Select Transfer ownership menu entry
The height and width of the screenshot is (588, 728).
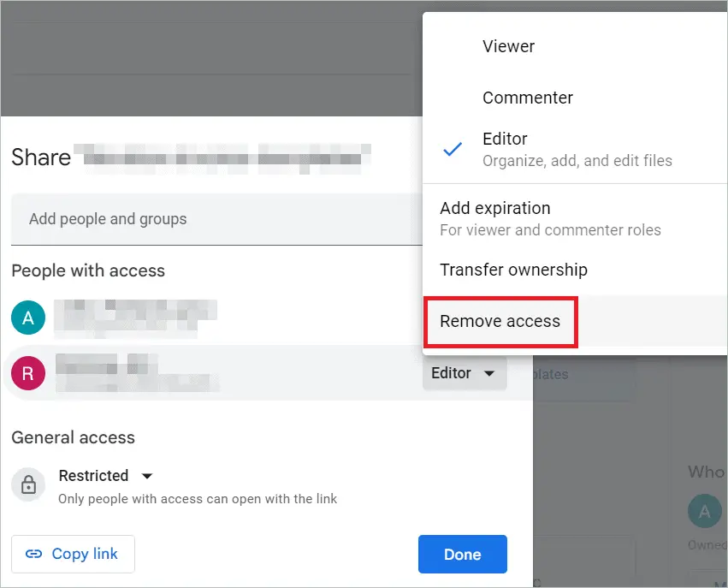(513, 270)
